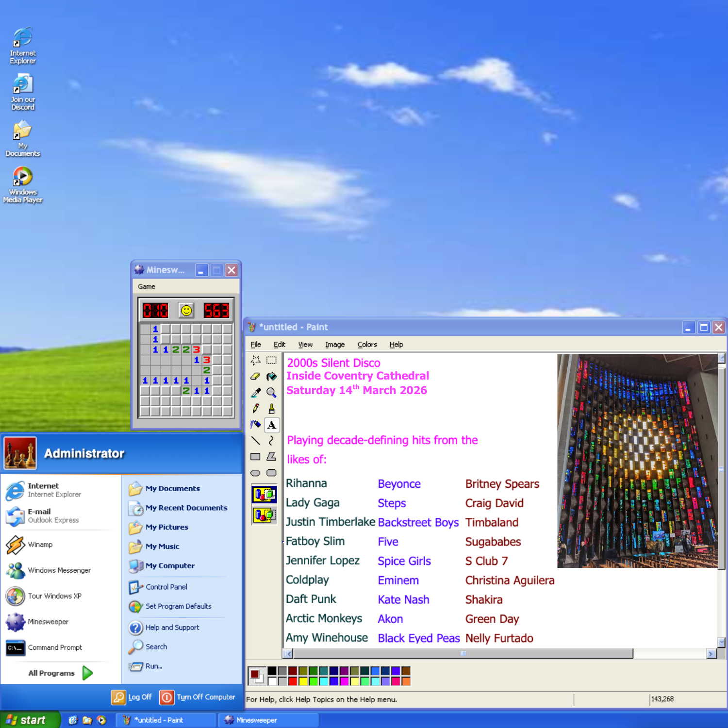Open the Image menu in Paint
728x728 pixels.
[335, 345]
